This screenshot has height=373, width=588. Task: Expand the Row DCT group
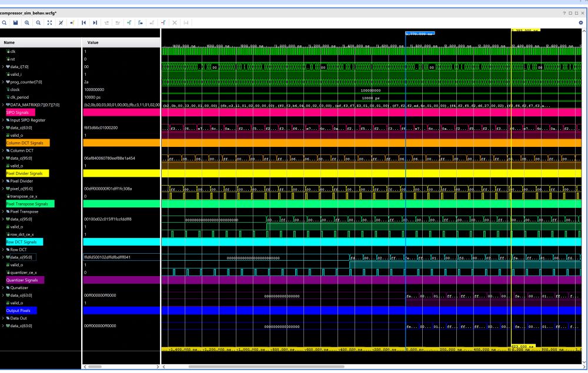[3, 250]
